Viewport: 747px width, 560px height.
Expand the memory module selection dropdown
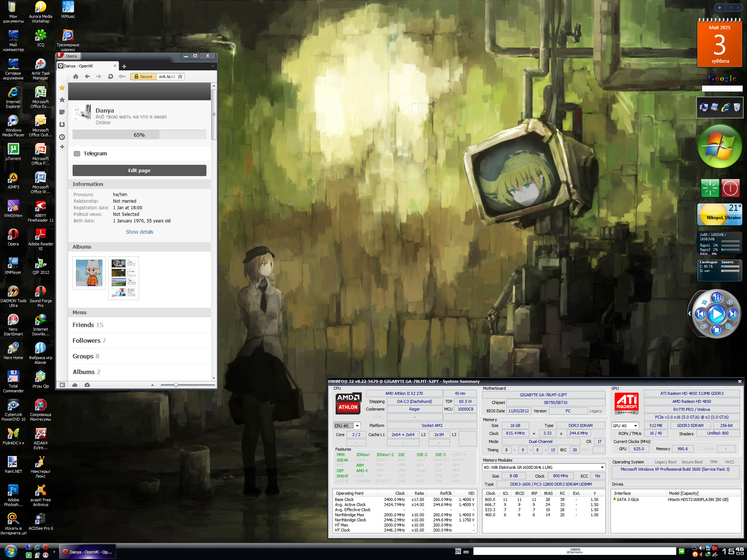pyautogui.click(x=602, y=467)
